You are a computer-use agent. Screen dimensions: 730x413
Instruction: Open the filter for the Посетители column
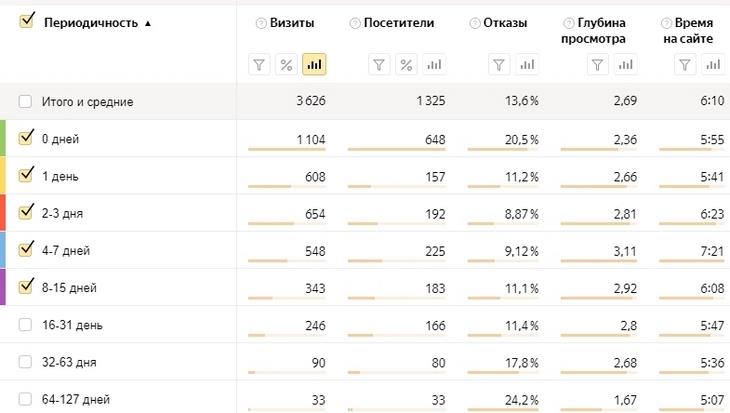click(x=379, y=65)
